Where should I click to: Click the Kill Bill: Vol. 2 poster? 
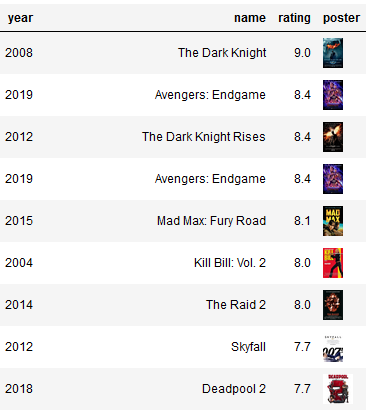pos(333,263)
